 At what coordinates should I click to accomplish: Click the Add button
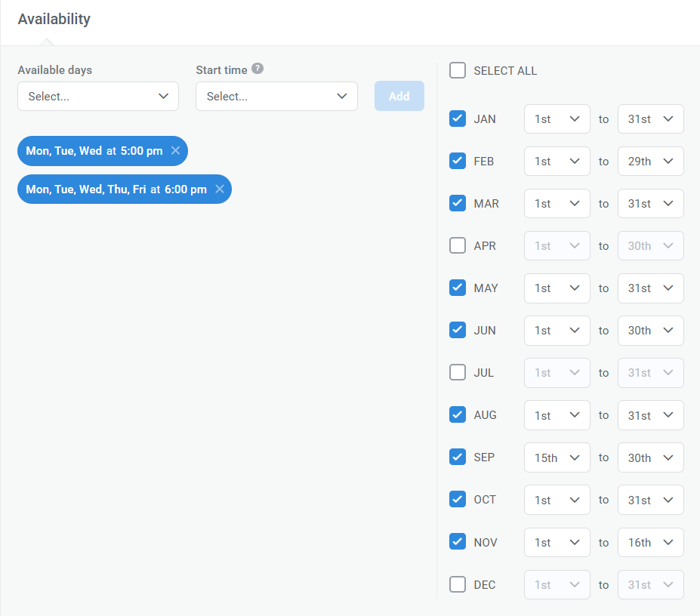[x=399, y=96]
